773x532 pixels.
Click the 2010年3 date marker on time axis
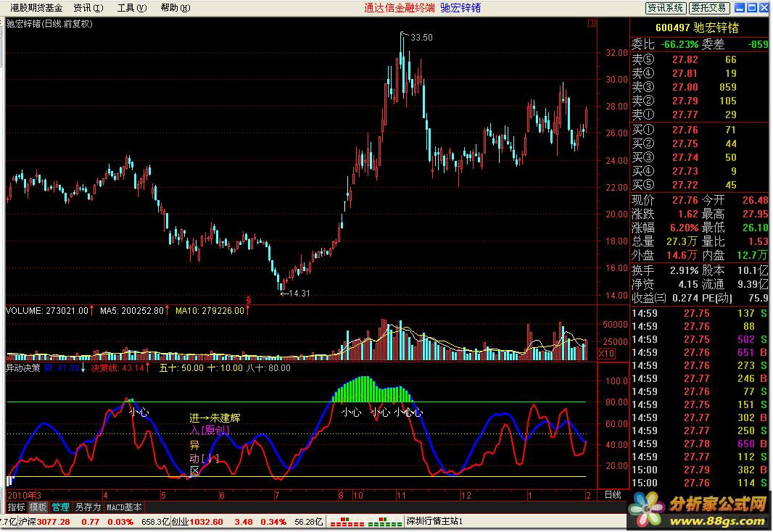[x=24, y=496]
